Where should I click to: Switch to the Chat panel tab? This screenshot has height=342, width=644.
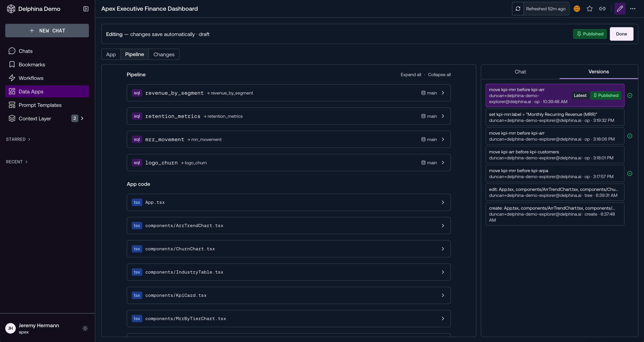tap(520, 72)
